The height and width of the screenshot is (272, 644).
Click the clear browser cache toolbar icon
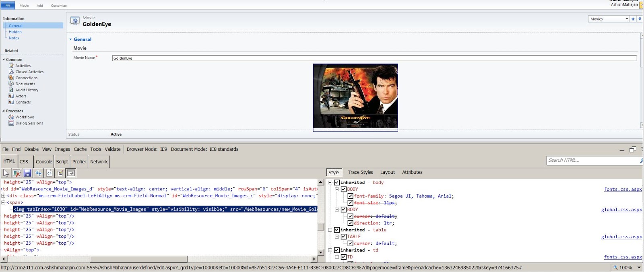[x=17, y=173]
